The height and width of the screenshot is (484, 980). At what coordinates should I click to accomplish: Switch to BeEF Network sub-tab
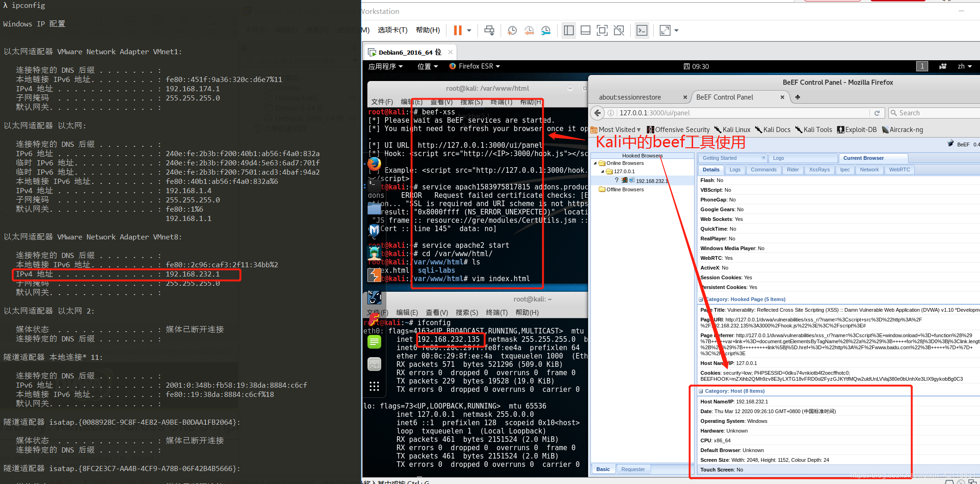[x=869, y=170]
